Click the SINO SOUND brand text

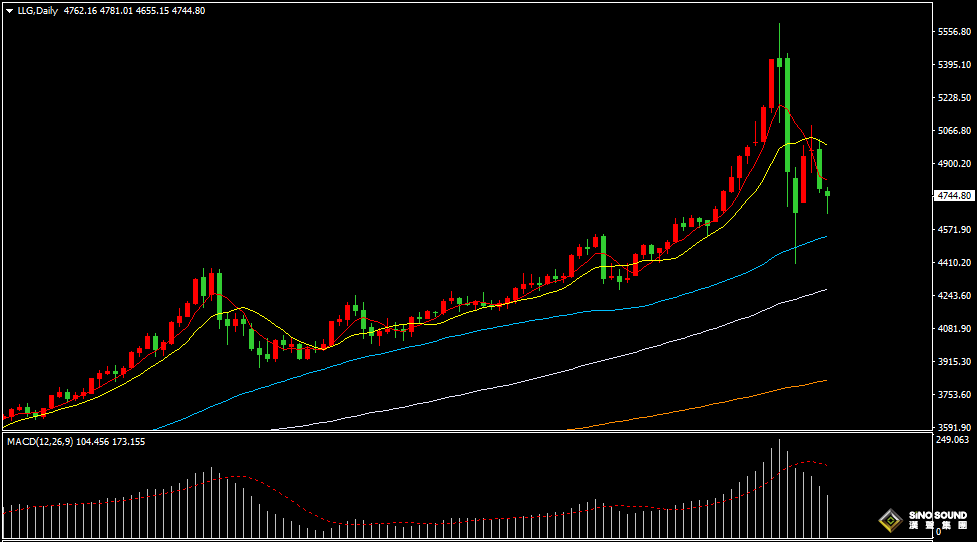[937, 515]
